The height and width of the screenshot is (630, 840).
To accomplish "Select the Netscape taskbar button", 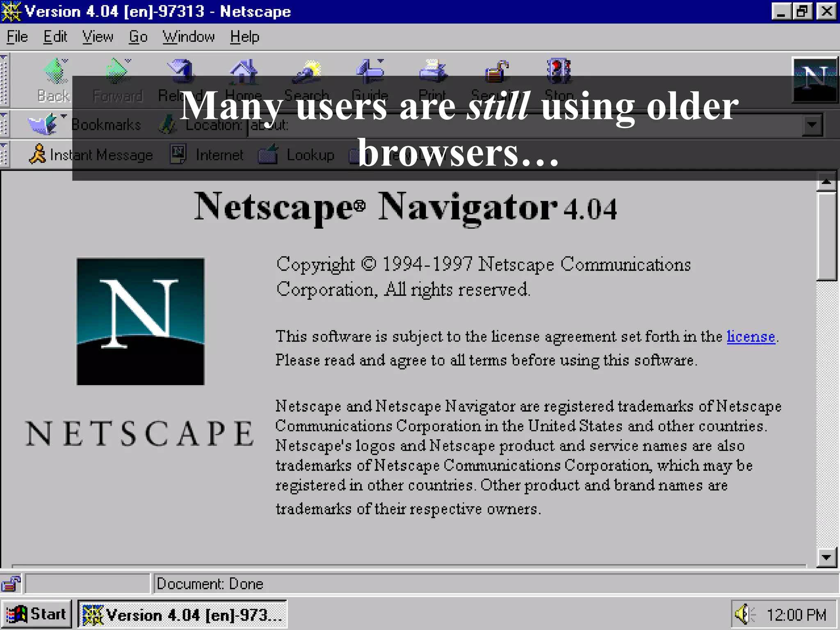I will 183,614.
